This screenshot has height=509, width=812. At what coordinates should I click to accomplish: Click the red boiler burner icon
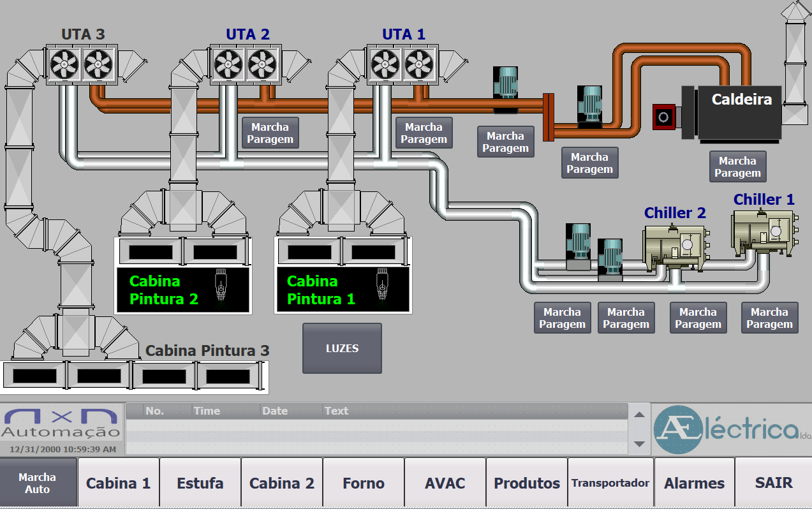(x=663, y=117)
